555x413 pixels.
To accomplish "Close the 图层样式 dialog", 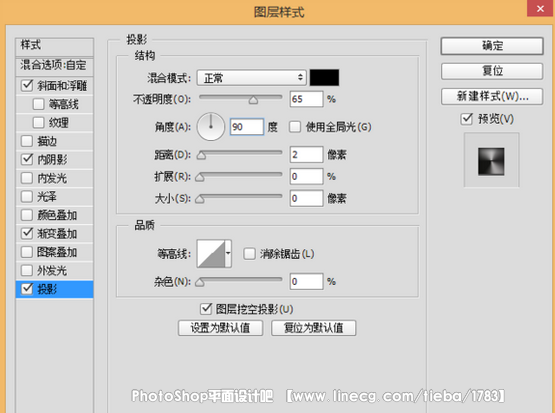I will (x=540, y=8).
